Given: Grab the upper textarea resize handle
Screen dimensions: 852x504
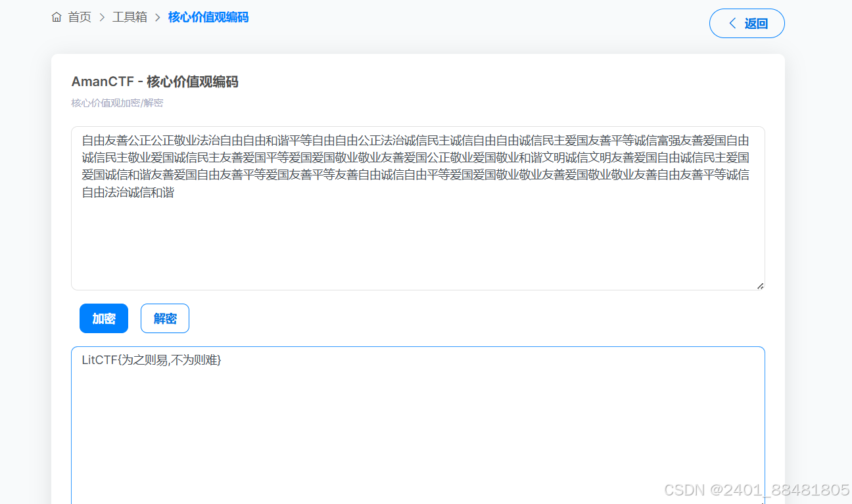Looking at the screenshot, I should (760, 285).
